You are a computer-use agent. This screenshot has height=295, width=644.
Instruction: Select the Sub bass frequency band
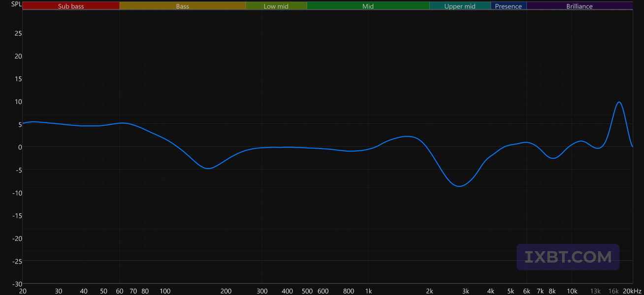pos(71,6)
